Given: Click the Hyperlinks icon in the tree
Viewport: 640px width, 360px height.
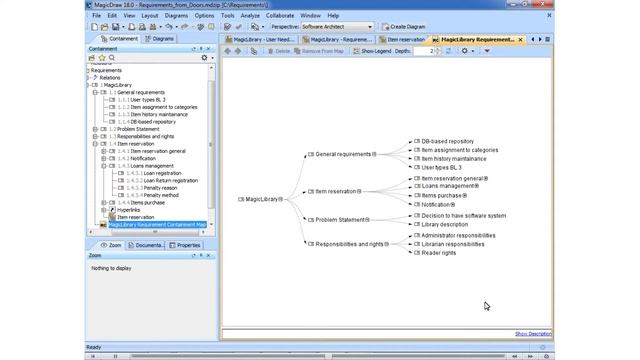Looking at the screenshot, I should 112,210.
